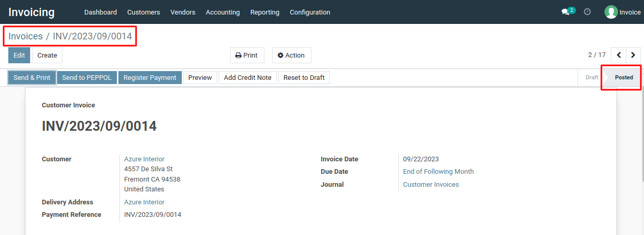Click the Send to PEPPOL button

click(x=87, y=78)
